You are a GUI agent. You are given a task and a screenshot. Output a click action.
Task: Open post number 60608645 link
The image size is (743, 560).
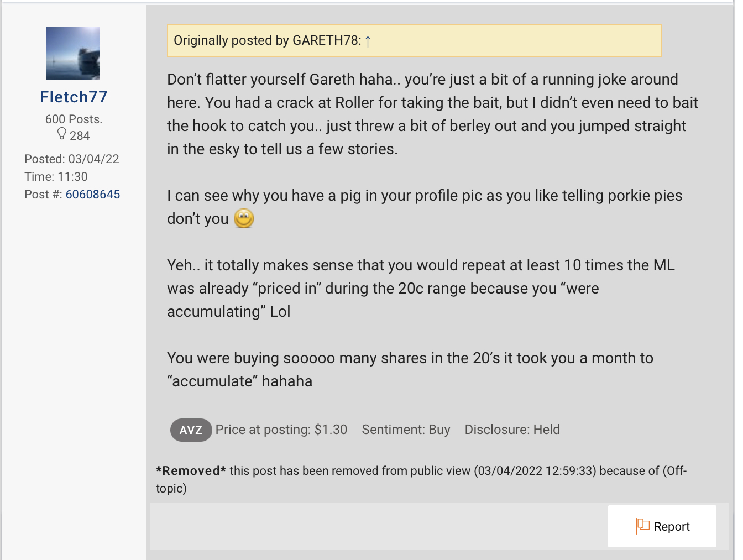click(x=93, y=195)
